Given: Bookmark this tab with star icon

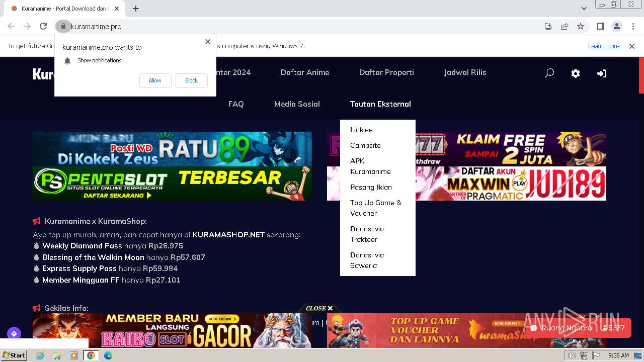Looking at the screenshot, I should pyautogui.click(x=581, y=26).
